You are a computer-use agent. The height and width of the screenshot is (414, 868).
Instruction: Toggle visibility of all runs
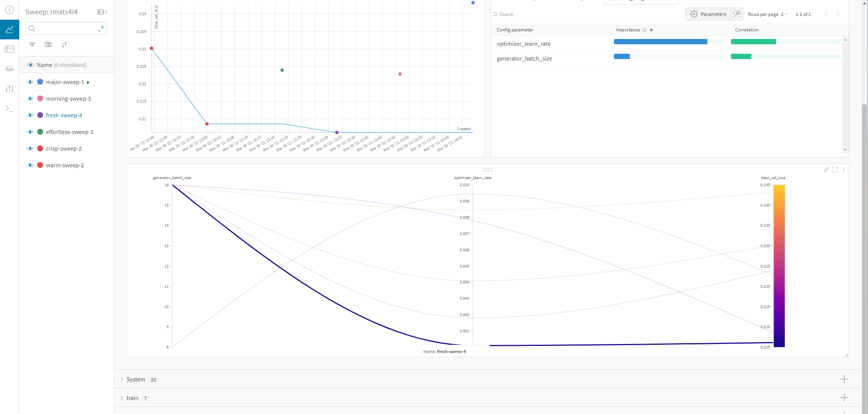tap(31, 65)
